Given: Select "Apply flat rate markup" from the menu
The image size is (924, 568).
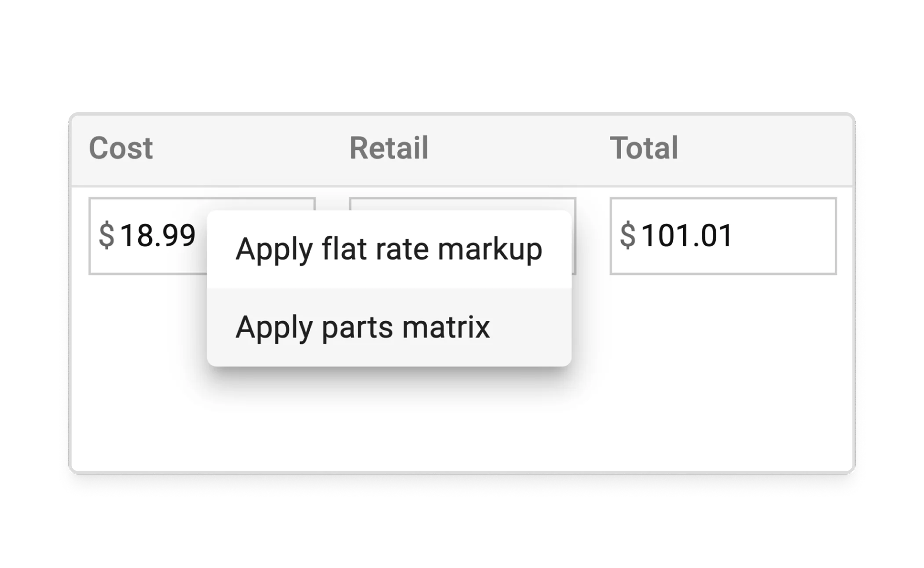Looking at the screenshot, I should pos(389,248).
